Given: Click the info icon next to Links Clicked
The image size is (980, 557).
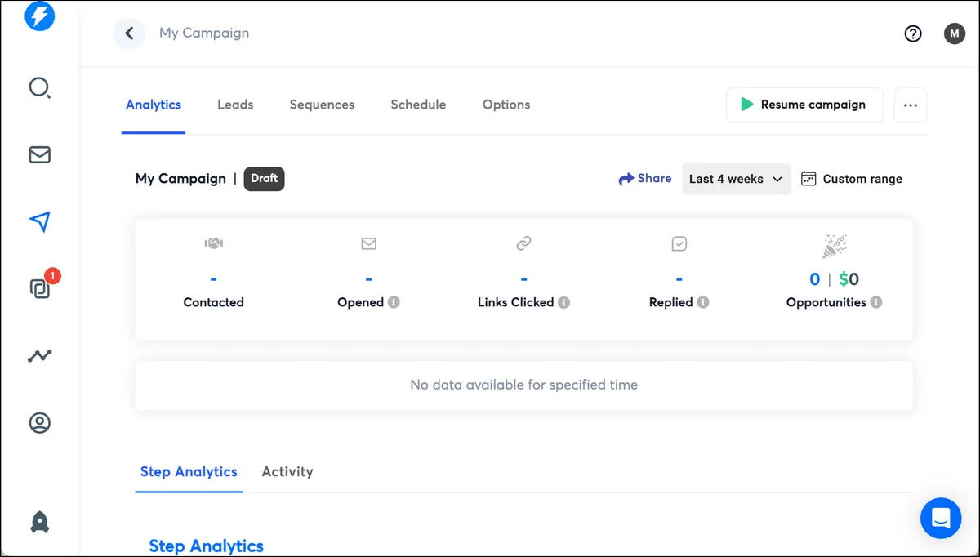Looking at the screenshot, I should (563, 302).
